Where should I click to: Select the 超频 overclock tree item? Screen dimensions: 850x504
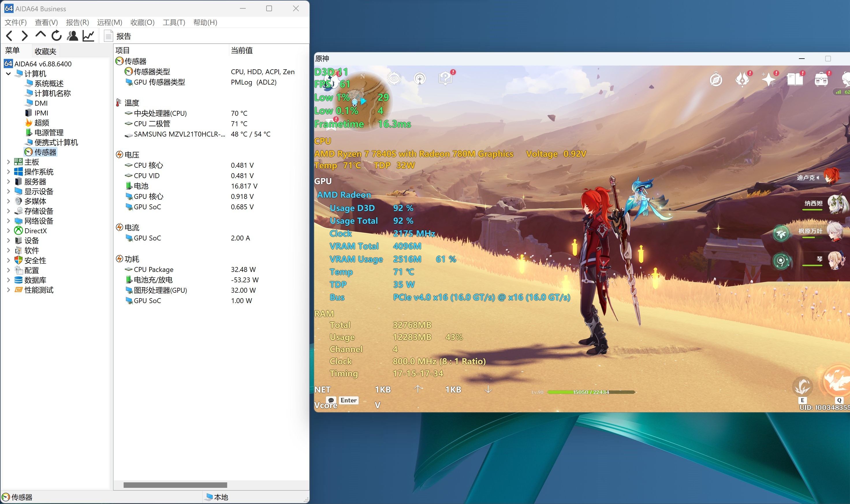[x=41, y=123]
